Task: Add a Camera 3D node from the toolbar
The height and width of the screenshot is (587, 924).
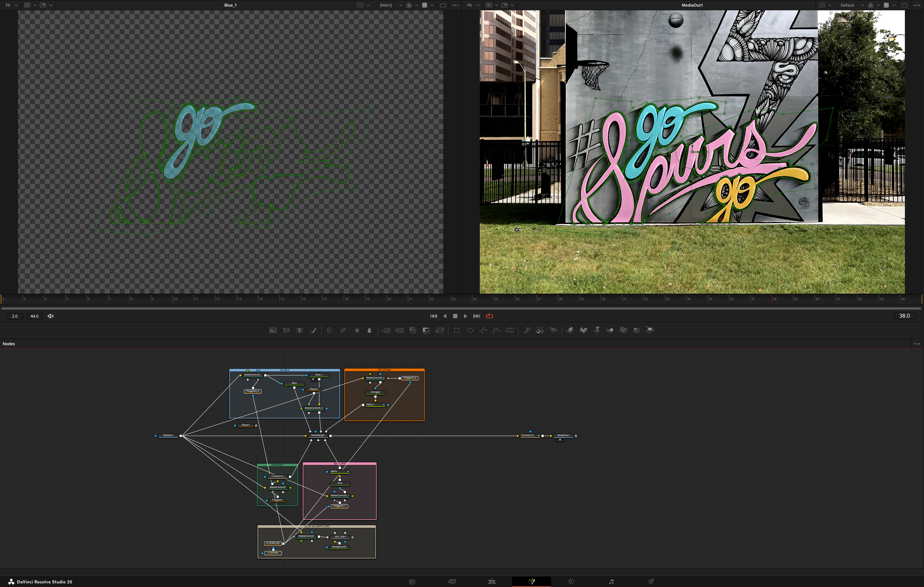Action: coord(623,330)
